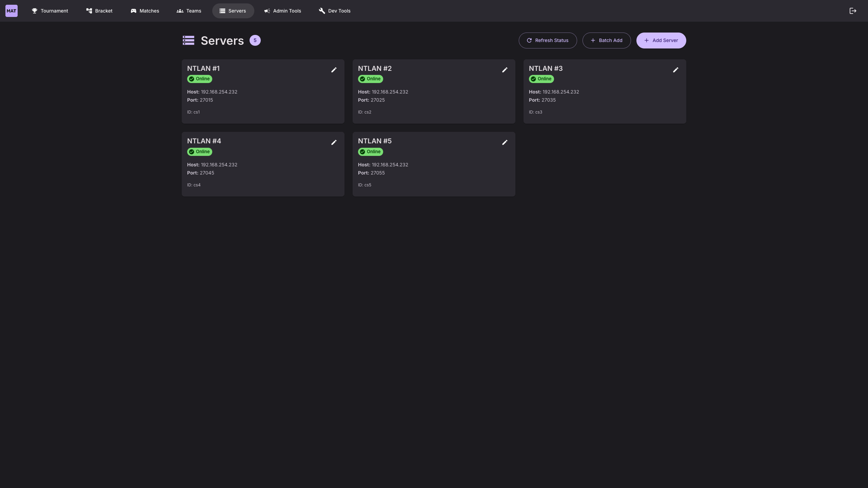868x488 pixels.
Task: Open Dev Tools from navigation
Action: click(x=335, y=11)
